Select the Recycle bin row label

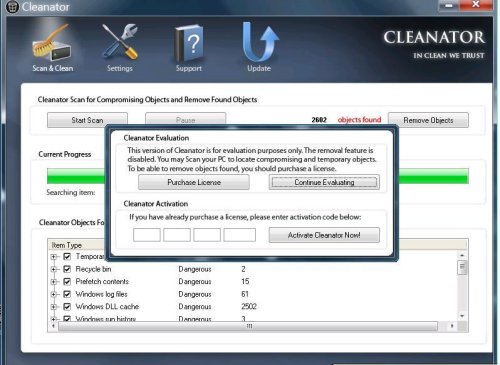(x=93, y=269)
